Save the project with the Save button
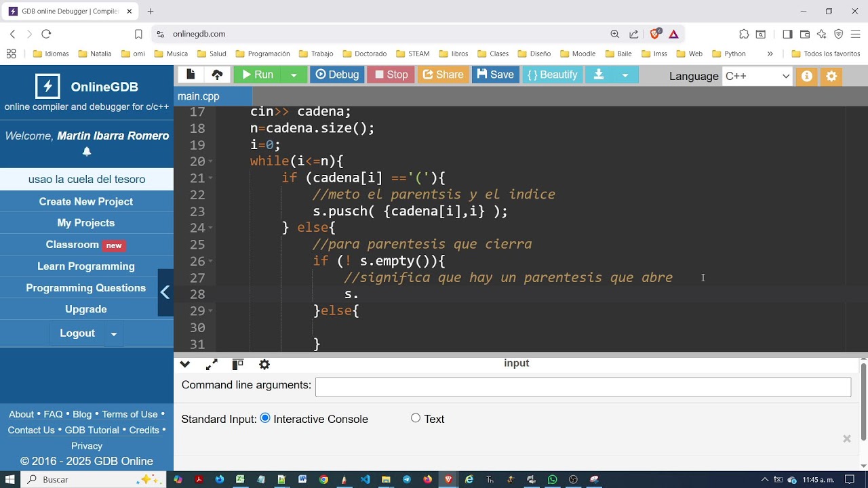 496,75
